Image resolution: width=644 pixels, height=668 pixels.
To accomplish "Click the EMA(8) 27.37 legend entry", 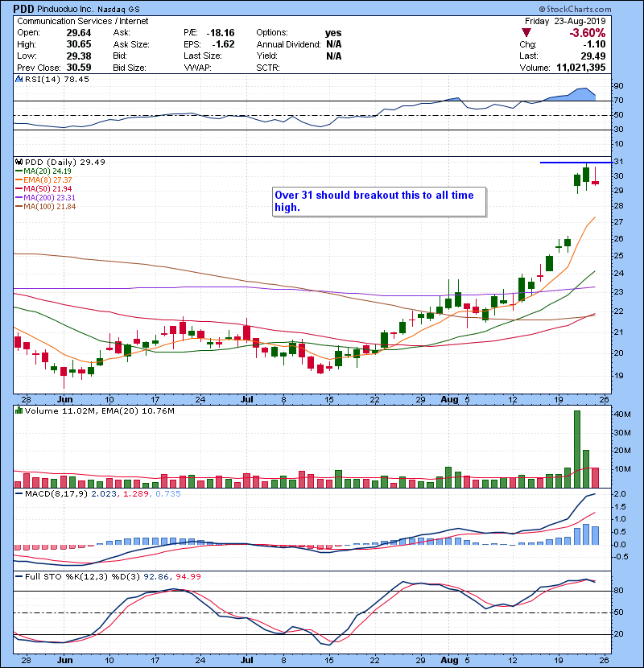I will pyautogui.click(x=43, y=179).
